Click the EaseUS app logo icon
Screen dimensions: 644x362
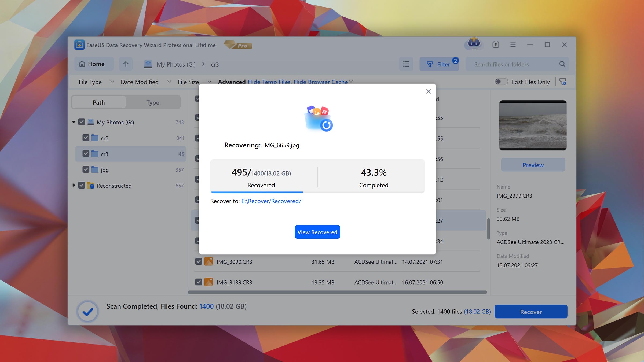tap(79, 45)
